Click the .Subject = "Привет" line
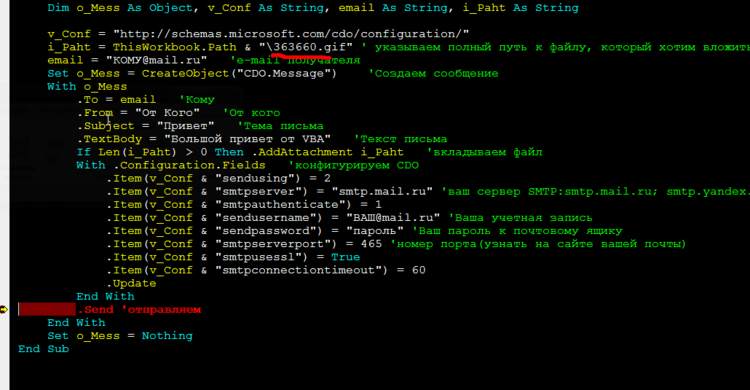Screen dimensions: 750x390 click(145, 126)
